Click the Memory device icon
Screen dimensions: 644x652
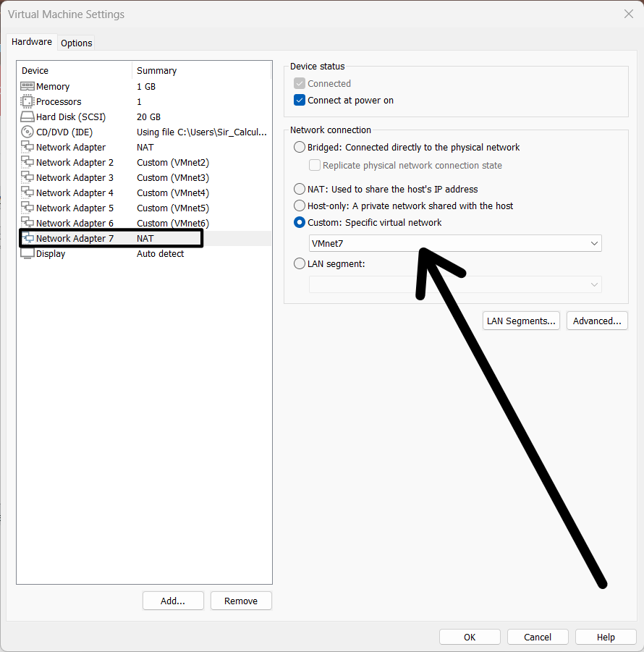coord(27,86)
